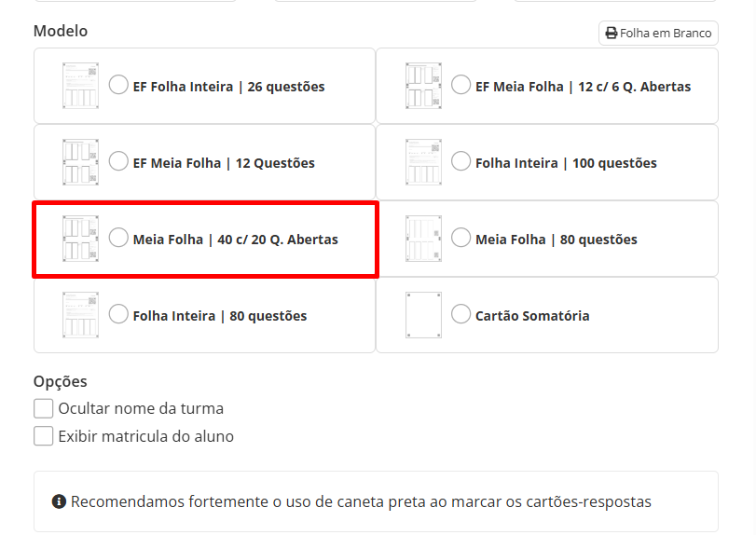Select the EF Meia Folha 12 Questões radio

tap(118, 161)
